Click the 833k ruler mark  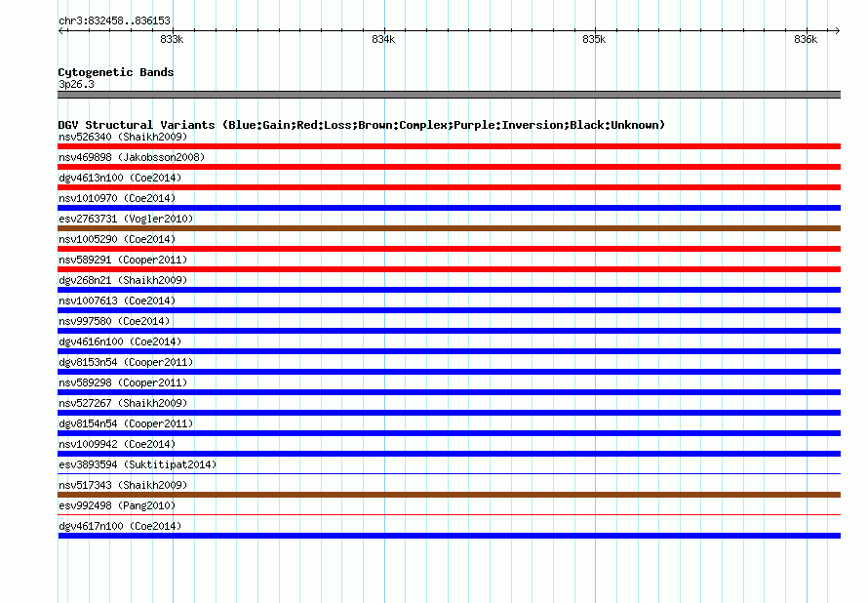click(172, 39)
